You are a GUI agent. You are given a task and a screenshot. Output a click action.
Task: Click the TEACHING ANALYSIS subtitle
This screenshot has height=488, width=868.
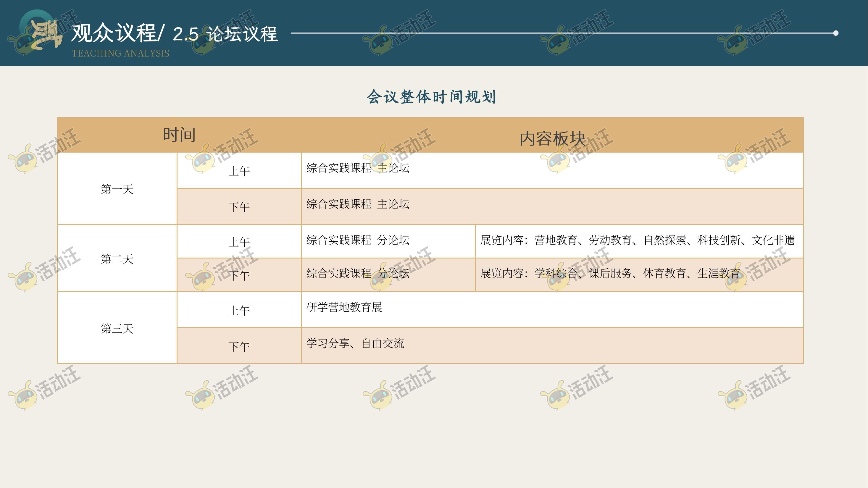coord(120,53)
